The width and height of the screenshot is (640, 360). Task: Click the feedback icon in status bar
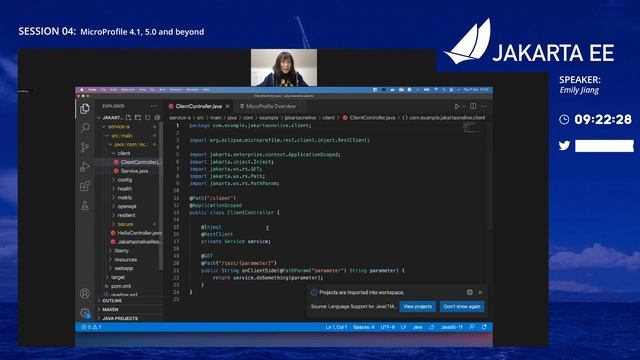point(472,327)
